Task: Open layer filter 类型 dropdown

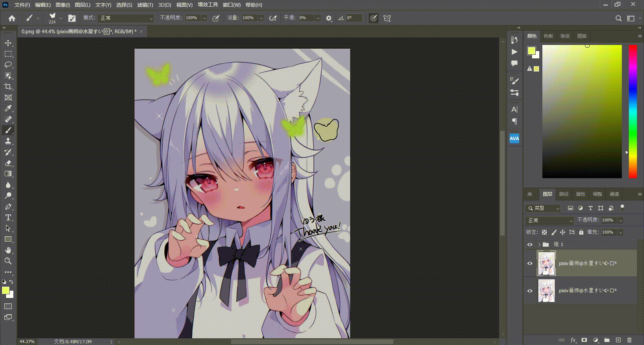Action: (x=543, y=208)
